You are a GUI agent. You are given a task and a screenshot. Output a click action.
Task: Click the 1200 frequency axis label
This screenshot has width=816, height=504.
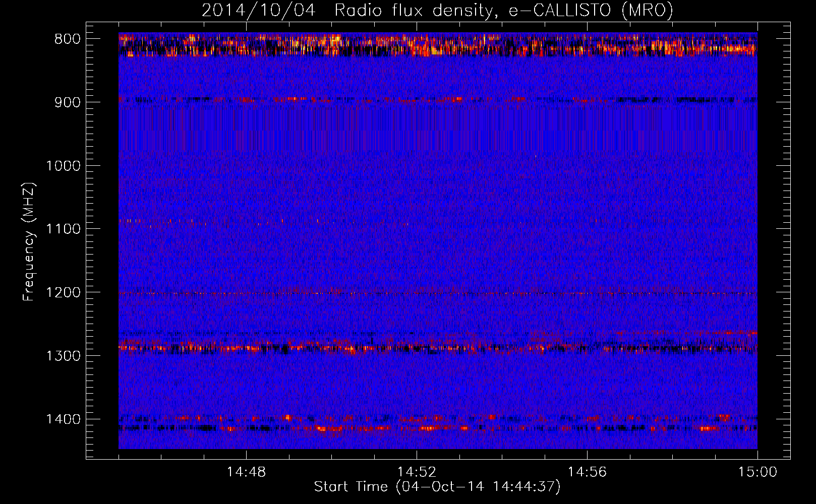click(x=63, y=293)
